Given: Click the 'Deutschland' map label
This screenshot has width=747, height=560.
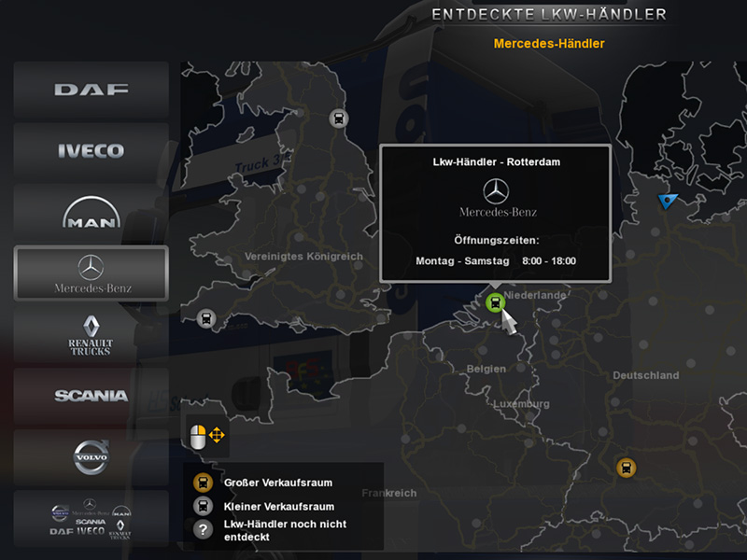Looking at the screenshot, I should (x=645, y=375).
